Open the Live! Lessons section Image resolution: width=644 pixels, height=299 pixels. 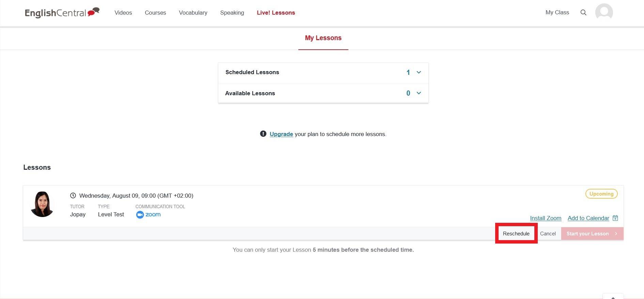276,13
